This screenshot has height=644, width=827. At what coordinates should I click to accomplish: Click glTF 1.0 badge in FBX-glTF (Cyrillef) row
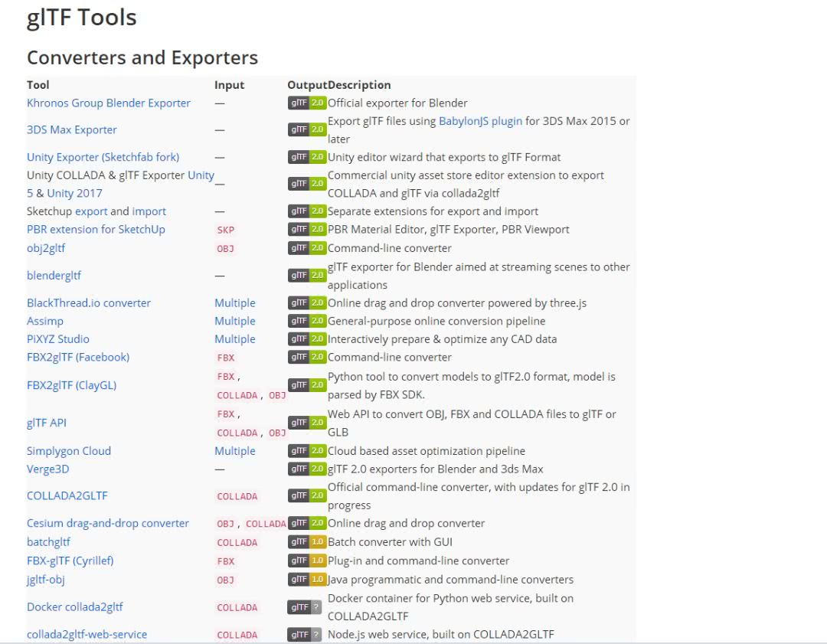[307, 561]
